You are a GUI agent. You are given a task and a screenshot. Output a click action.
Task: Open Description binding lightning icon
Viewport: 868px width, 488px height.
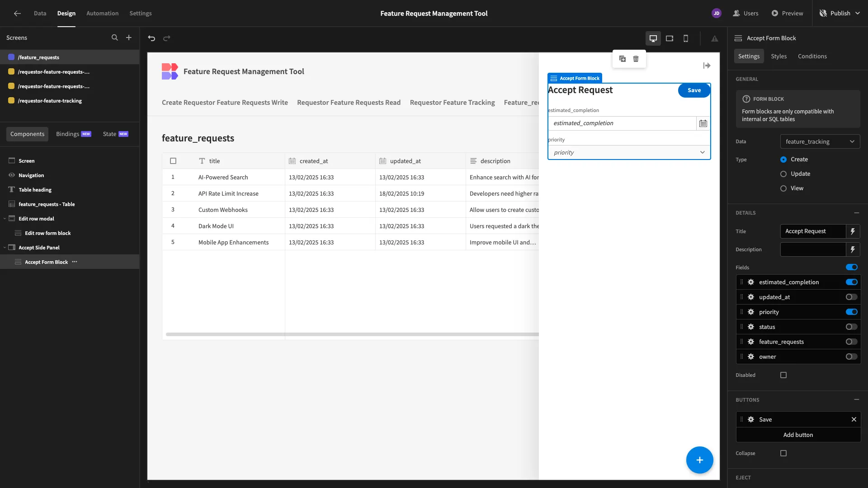coord(853,249)
